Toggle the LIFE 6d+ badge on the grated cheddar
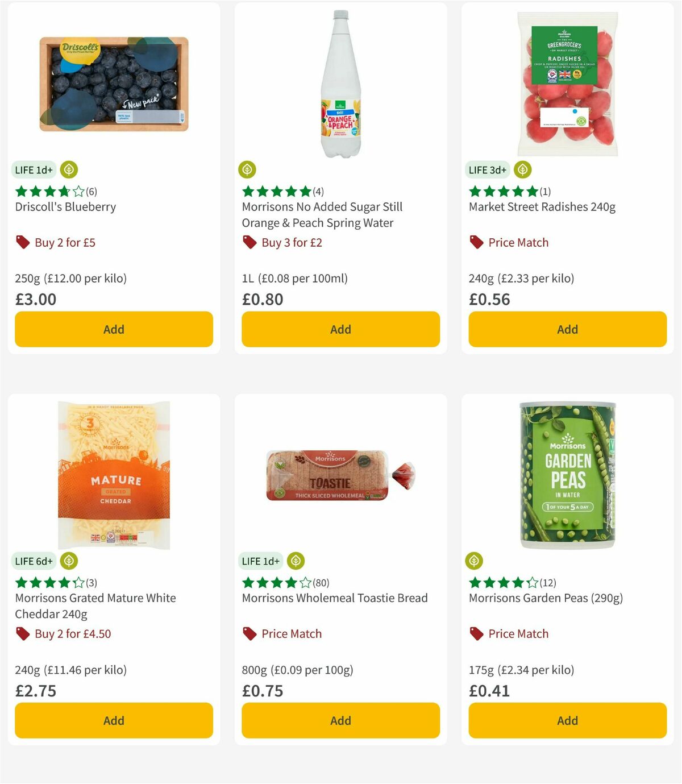Viewport: 682px width, 784px height. coord(34,561)
